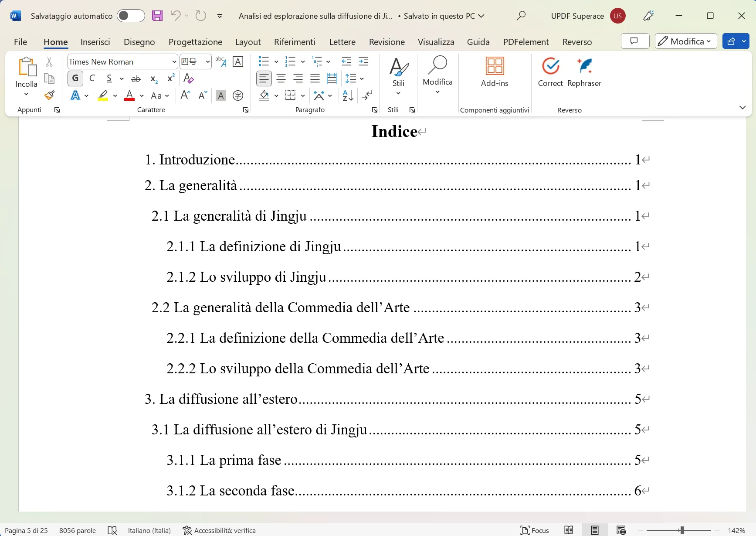Expand the Incolla paste options arrow
This screenshot has width=756, height=536.
pos(26,94)
